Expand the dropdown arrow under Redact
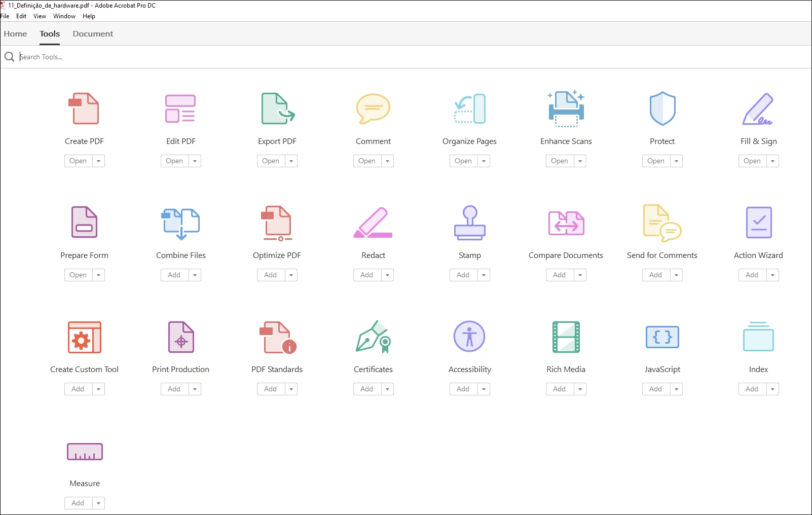Screen dimensions: 812x515 (387, 275)
